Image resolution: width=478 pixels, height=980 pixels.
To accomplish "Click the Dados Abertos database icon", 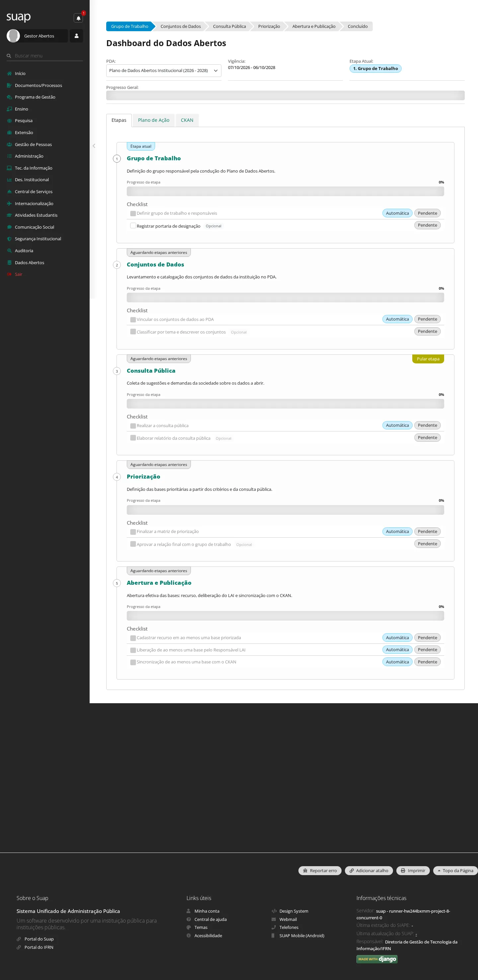I will click(9, 263).
